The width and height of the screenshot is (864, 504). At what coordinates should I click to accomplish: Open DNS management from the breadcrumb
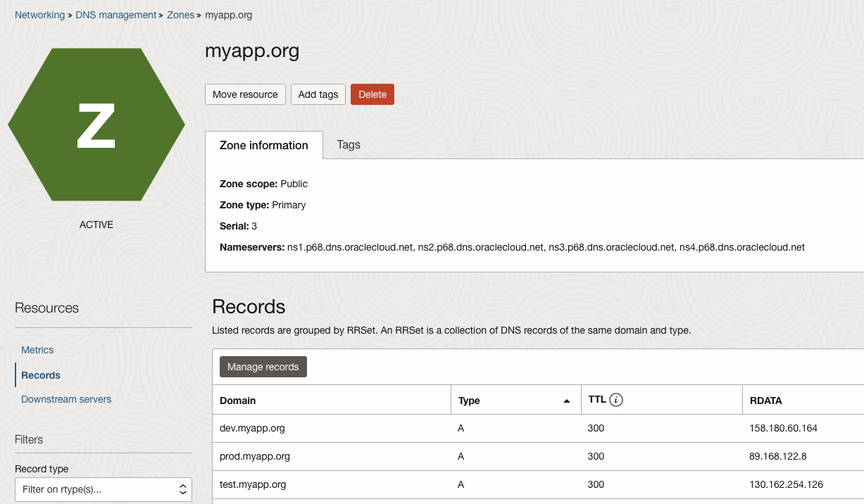tap(115, 14)
